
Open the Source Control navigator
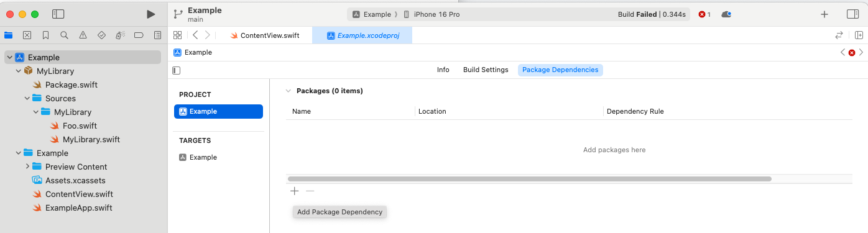click(27, 35)
